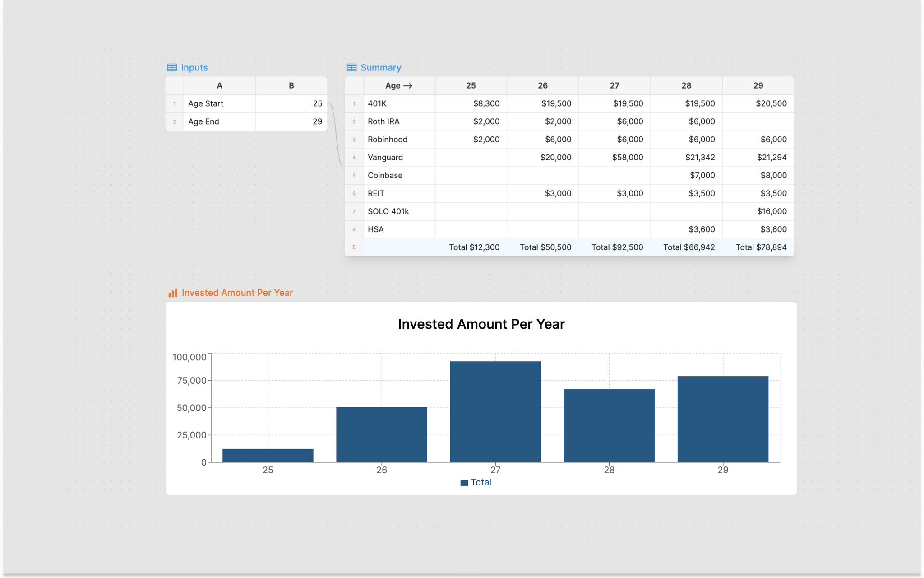Select the Coinbase row label

point(399,175)
